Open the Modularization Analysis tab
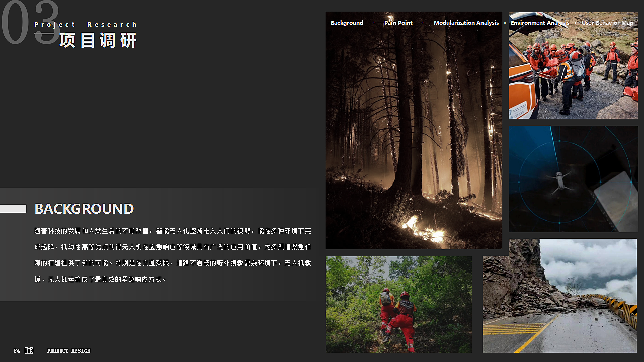Screen dimensions: 644x362 (466, 23)
